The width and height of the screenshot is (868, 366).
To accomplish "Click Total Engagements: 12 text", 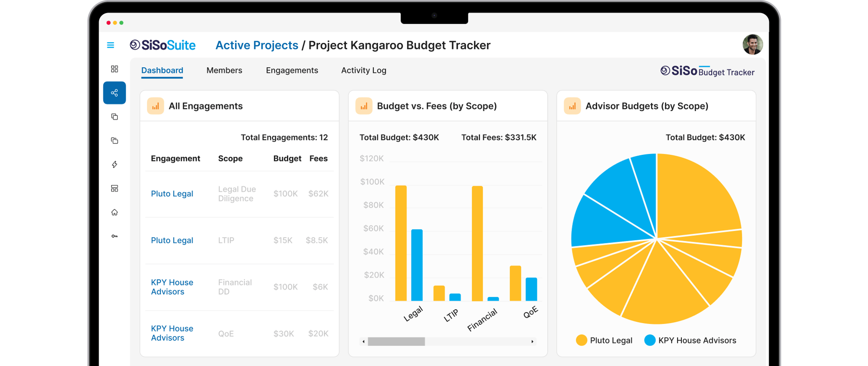I will pyautogui.click(x=284, y=137).
